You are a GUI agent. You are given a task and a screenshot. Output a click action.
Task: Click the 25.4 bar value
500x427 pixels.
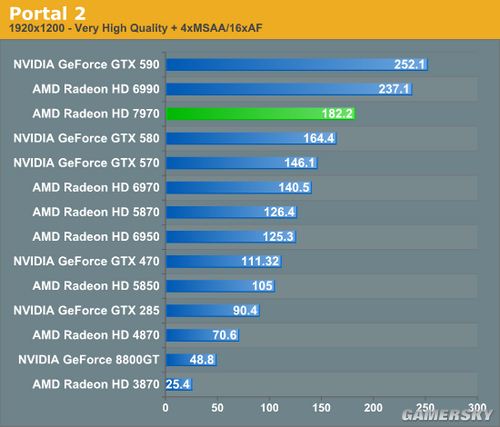178,384
